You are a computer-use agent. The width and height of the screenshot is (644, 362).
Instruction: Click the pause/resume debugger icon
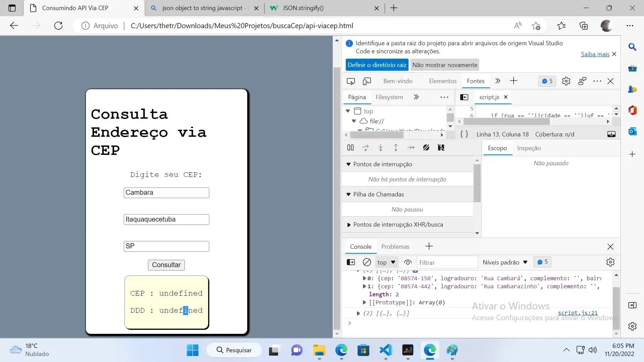point(351,147)
